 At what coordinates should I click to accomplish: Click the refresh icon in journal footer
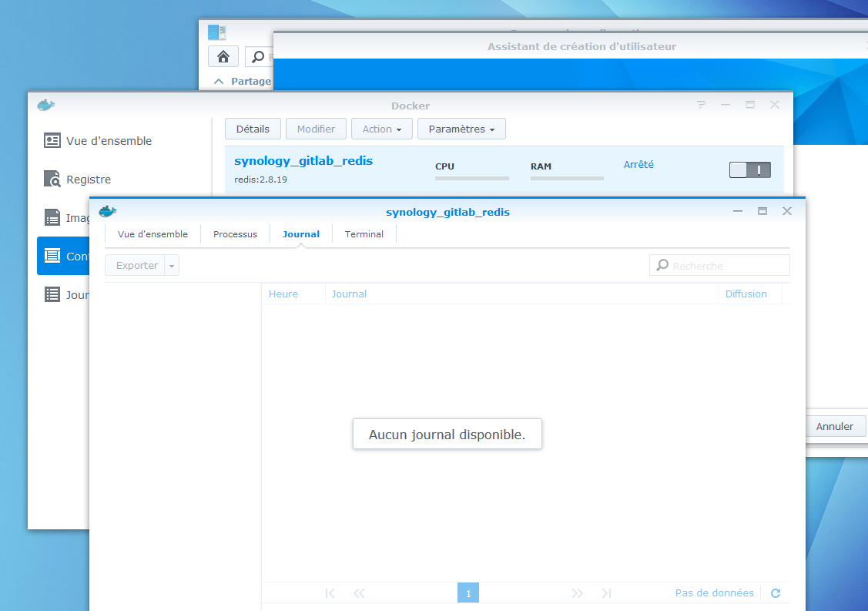(x=776, y=593)
